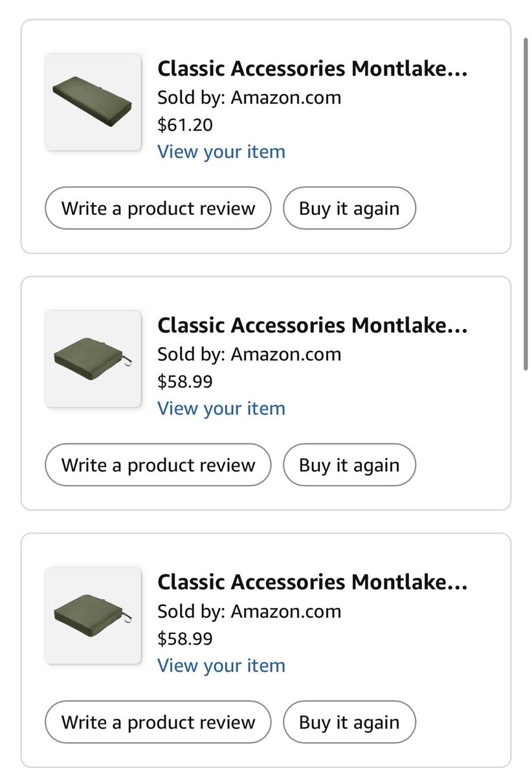
Task: Open second Classic Accessories Montlake product title
Action: pos(312,326)
